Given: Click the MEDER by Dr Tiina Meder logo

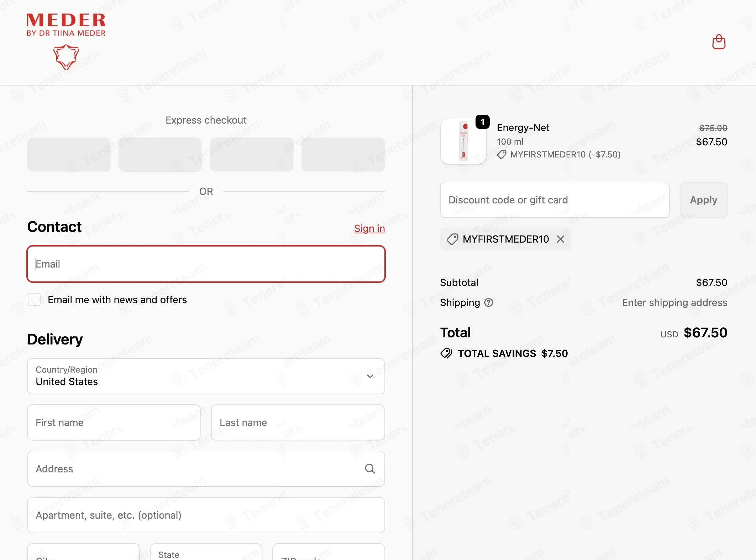Looking at the screenshot, I should [66, 41].
